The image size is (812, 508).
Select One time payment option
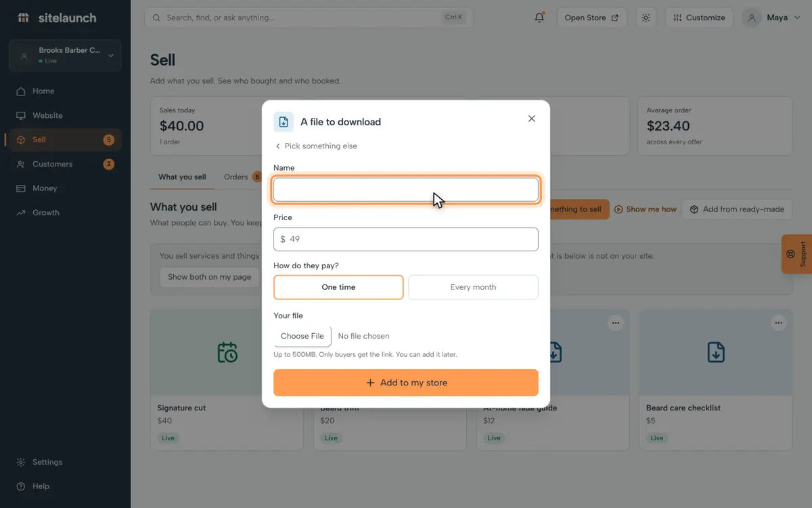pyautogui.click(x=338, y=287)
